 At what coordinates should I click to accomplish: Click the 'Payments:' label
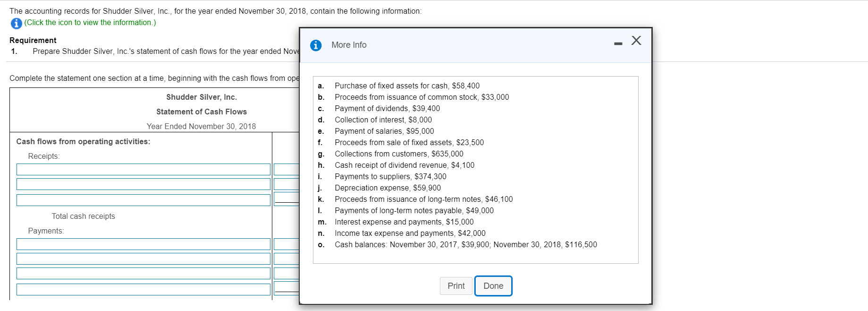click(46, 231)
